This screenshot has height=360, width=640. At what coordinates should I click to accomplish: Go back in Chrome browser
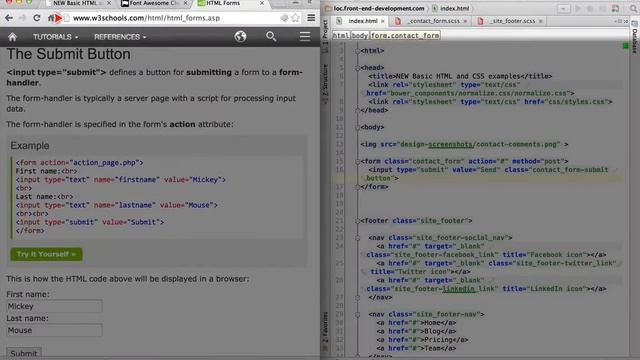click(9, 18)
